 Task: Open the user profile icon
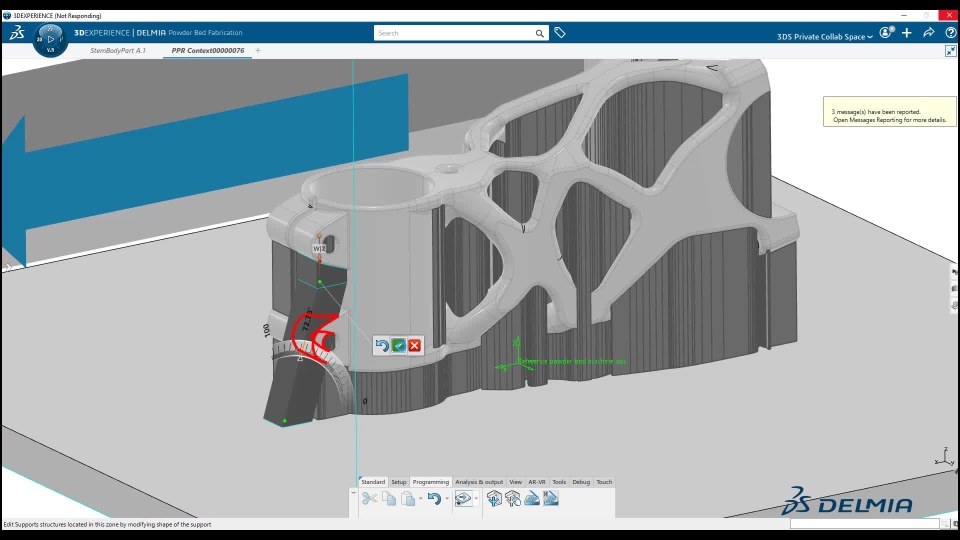click(886, 33)
